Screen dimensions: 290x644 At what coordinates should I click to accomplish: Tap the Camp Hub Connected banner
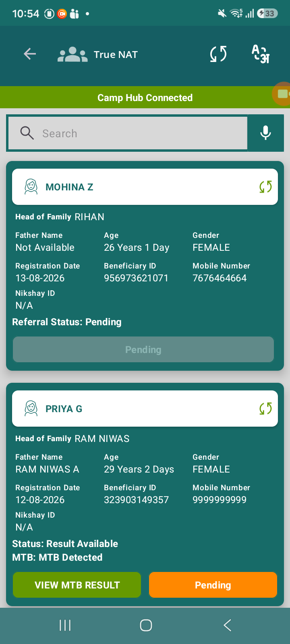tap(145, 97)
